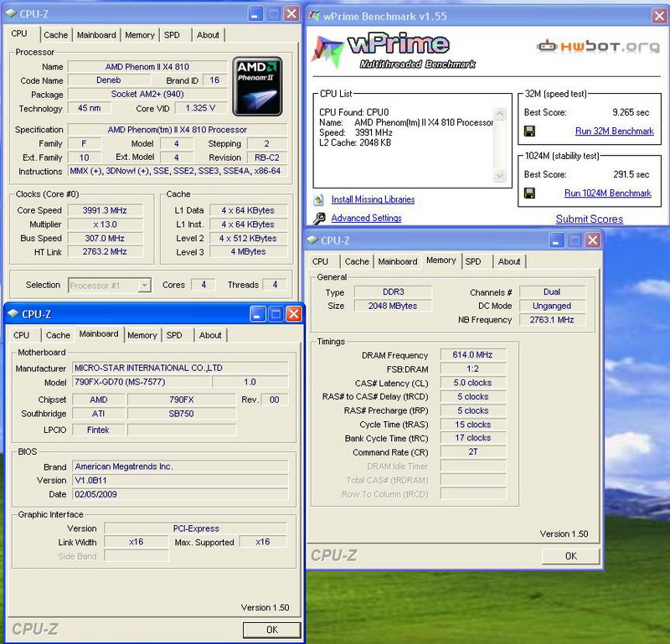Click FSB:DRAM value 1:2
Screen dimensions: 670x644
[472, 368]
